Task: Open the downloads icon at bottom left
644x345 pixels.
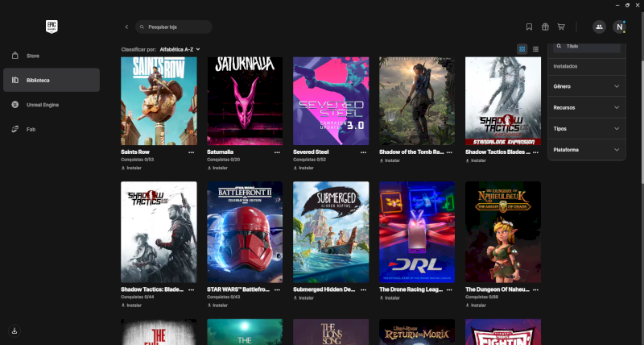Action: [x=14, y=330]
